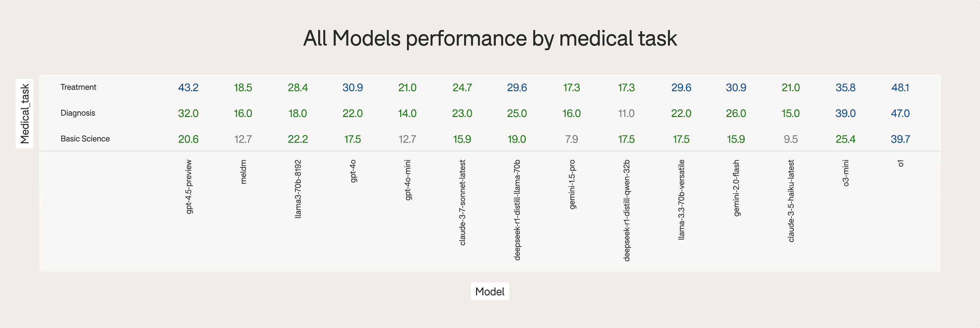980x328 pixels.
Task: Click the 11.0 Diagnosis score
Action: coord(626,113)
